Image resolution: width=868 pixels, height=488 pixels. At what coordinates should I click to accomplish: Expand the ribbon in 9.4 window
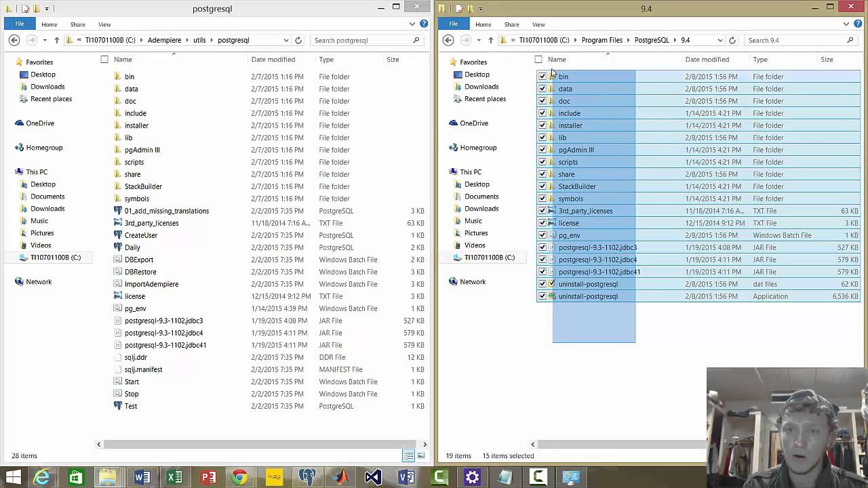(x=847, y=24)
